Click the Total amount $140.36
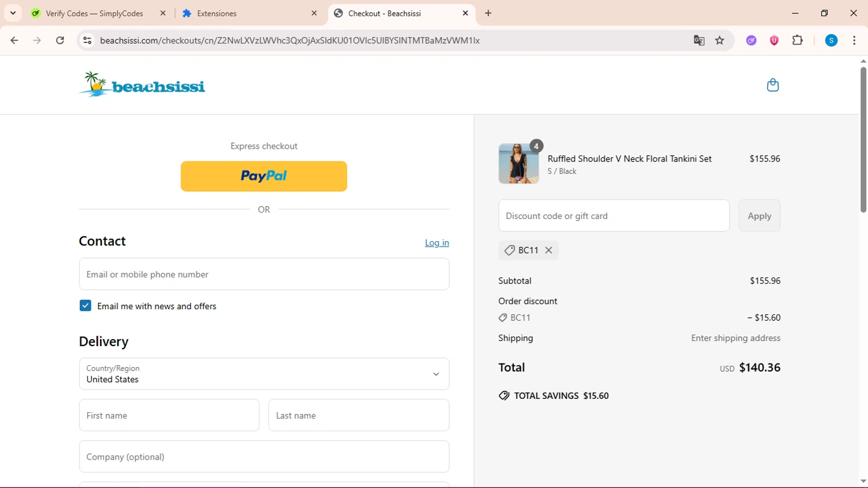The width and height of the screenshot is (868, 488). tap(760, 368)
